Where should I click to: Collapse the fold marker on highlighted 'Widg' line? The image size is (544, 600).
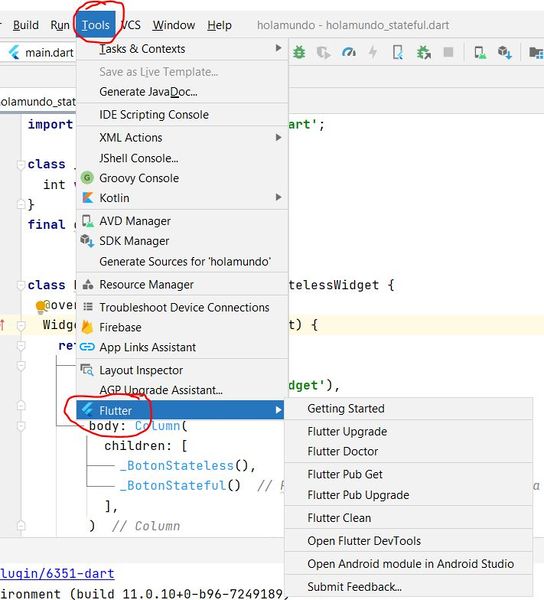[x=21, y=326]
